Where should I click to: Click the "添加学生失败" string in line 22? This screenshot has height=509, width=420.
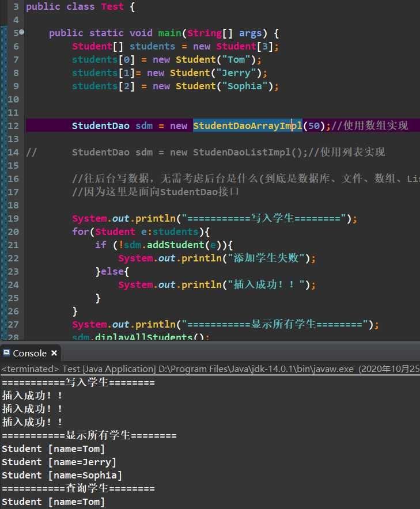tap(266, 258)
